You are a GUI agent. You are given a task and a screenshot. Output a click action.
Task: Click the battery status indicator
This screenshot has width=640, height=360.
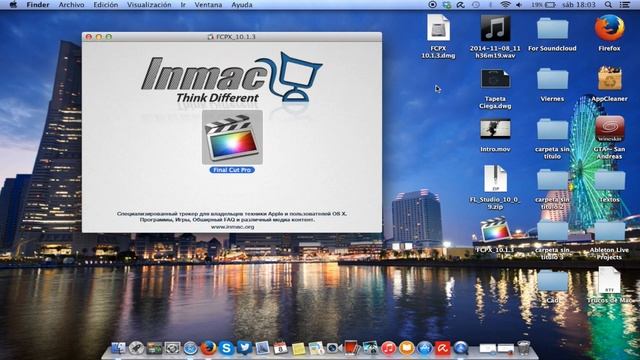(x=544, y=5)
